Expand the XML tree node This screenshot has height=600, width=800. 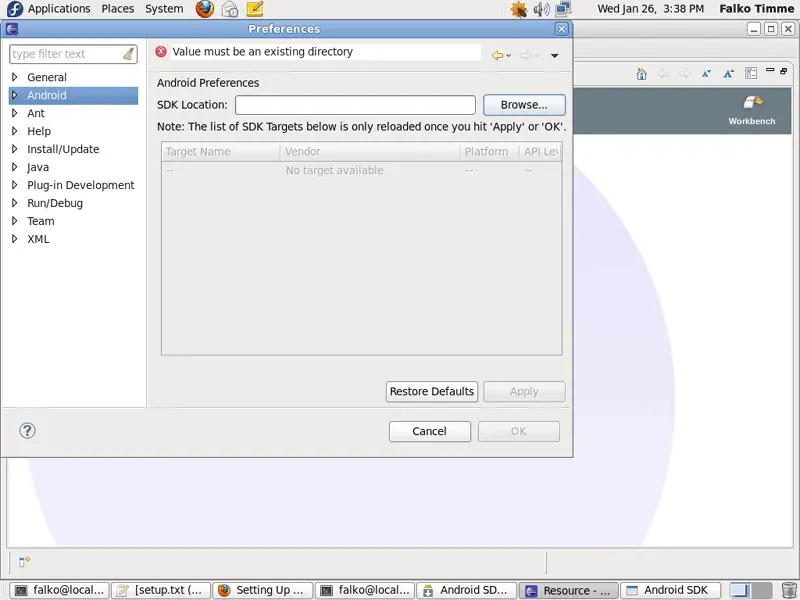15,239
